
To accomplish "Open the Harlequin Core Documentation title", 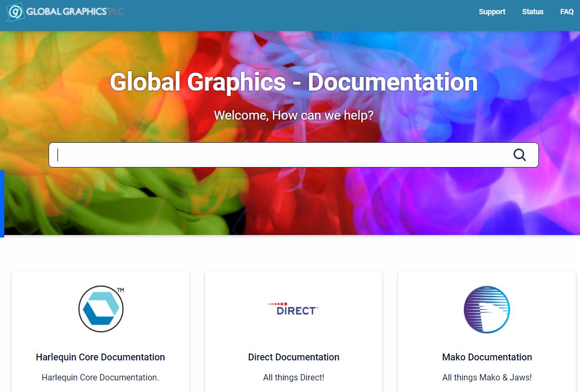I will [100, 357].
